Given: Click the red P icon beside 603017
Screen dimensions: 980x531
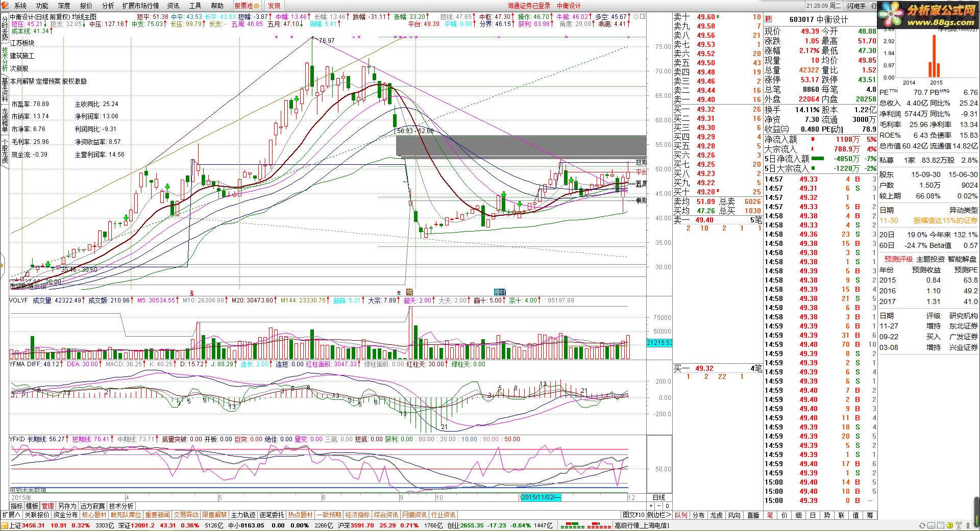Looking at the screenshot, I should 768,19.
